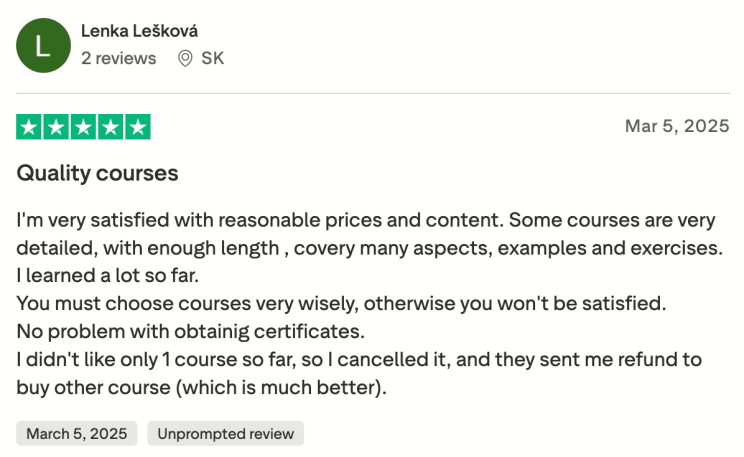The height and width of the screenshot is (457, 744).
Task: Click the location pin icon
Action: (185, 58)
